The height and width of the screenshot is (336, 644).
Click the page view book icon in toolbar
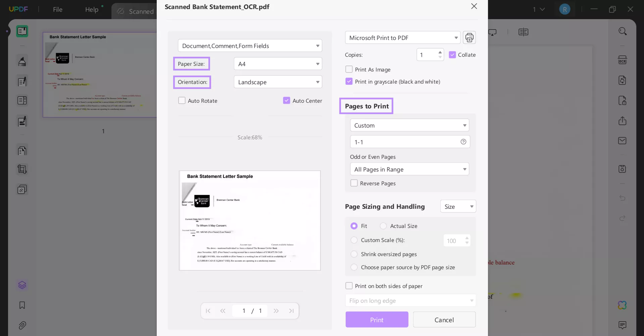[x=523, y=32]
